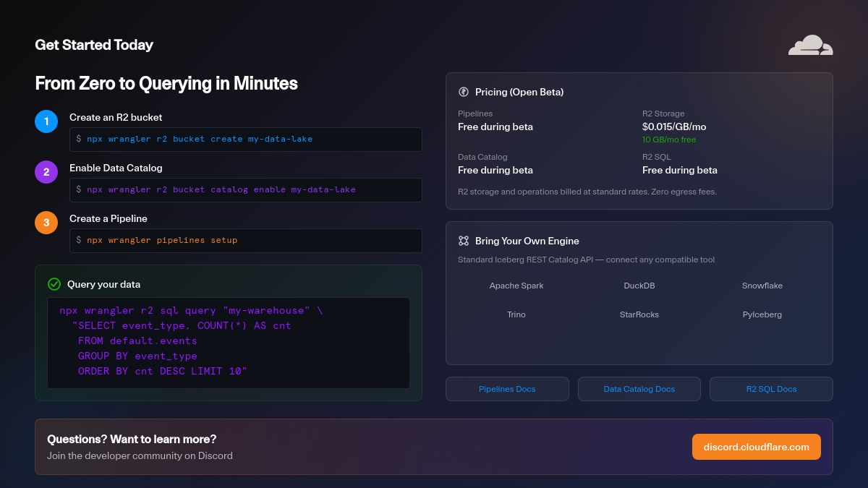The image size is (868, 488).
Task: Click the green 10 GB/mo free text
Action: pyautogui.click(x=669, y=140)
